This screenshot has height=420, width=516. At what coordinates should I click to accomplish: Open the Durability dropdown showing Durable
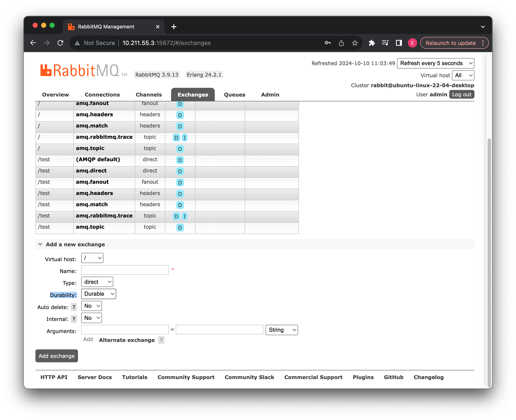tap(98, 294)
